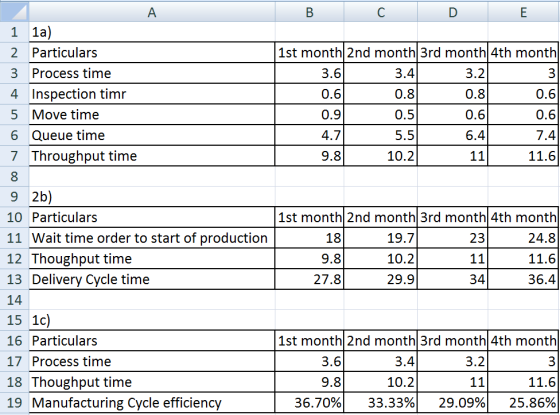The width and height of the screenshot is (560, 415).
Task: Click 'Particulars' cell in row 16
Action: (x=152, y=341)
